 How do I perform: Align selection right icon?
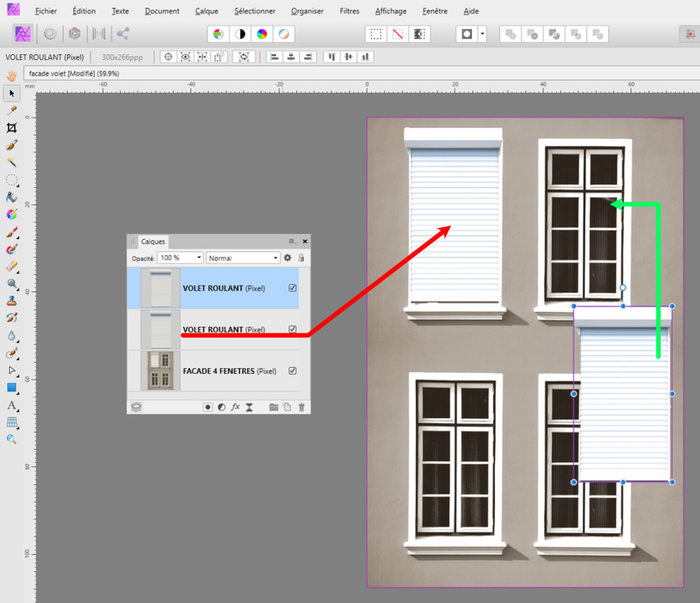point(308,57)
